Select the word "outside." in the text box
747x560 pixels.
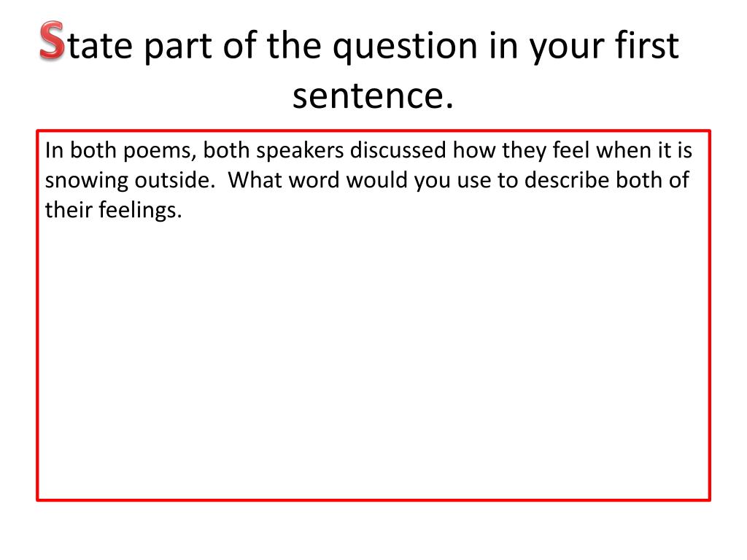pyautogui.click(x=175, y=181)
